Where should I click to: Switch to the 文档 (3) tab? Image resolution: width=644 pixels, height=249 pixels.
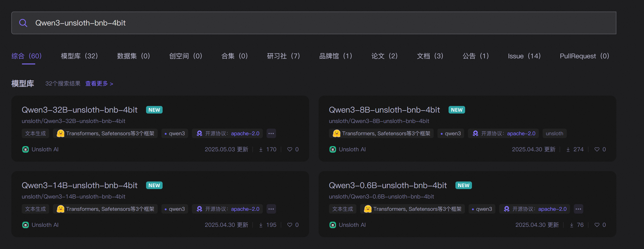(430, 56)
